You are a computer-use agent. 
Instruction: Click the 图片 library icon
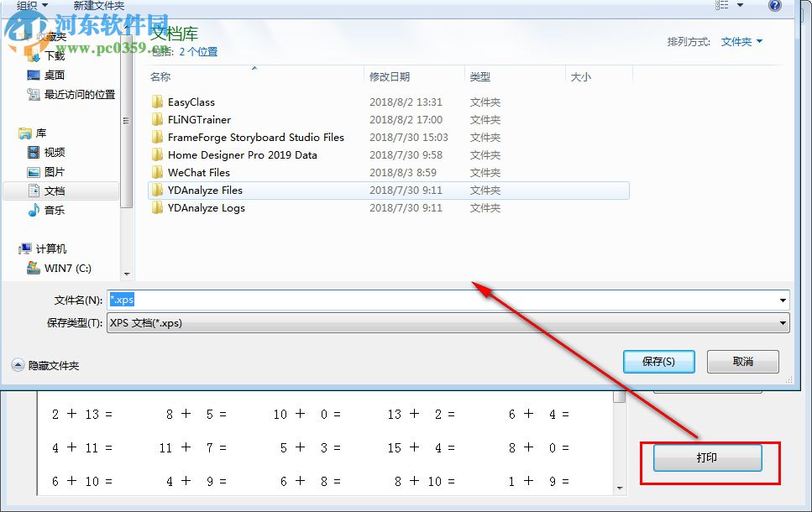(33, 172)
